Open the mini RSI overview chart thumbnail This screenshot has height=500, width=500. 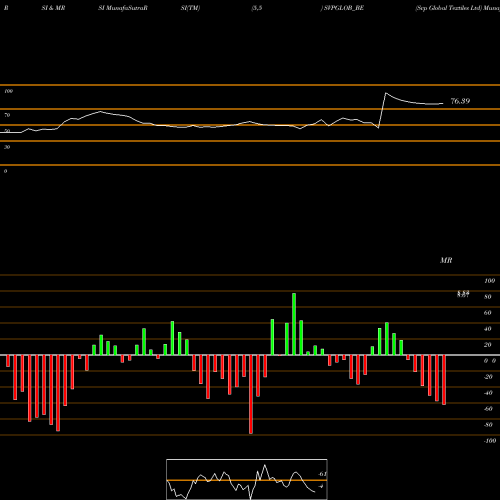pos(247,479)
